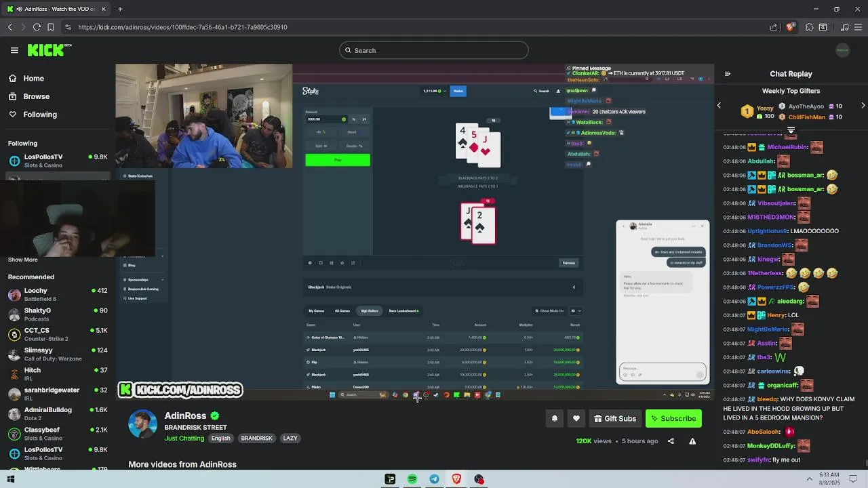Open ShaktyG recommended channel
The height and width of the screenshot is (488, 868).
click(x=58, y=314)
